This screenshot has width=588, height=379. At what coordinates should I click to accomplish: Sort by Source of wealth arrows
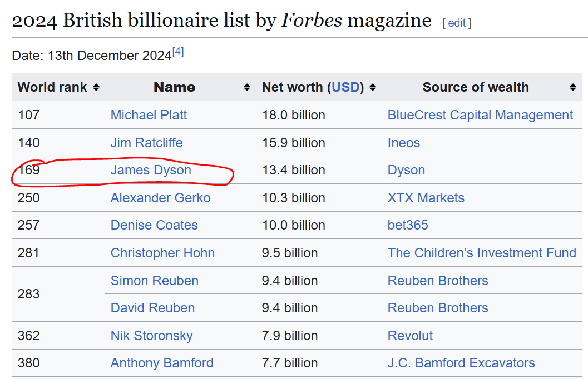coord(572,88)
